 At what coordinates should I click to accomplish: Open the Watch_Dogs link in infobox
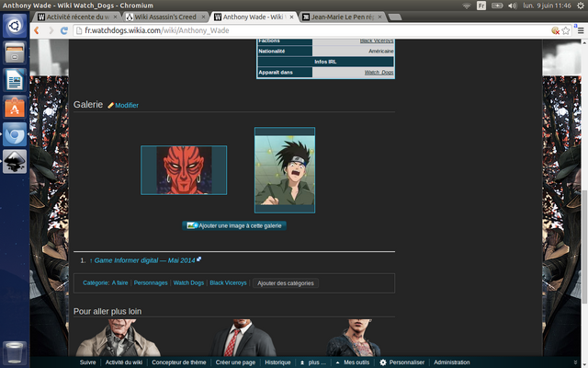click(x=379, y=73)
